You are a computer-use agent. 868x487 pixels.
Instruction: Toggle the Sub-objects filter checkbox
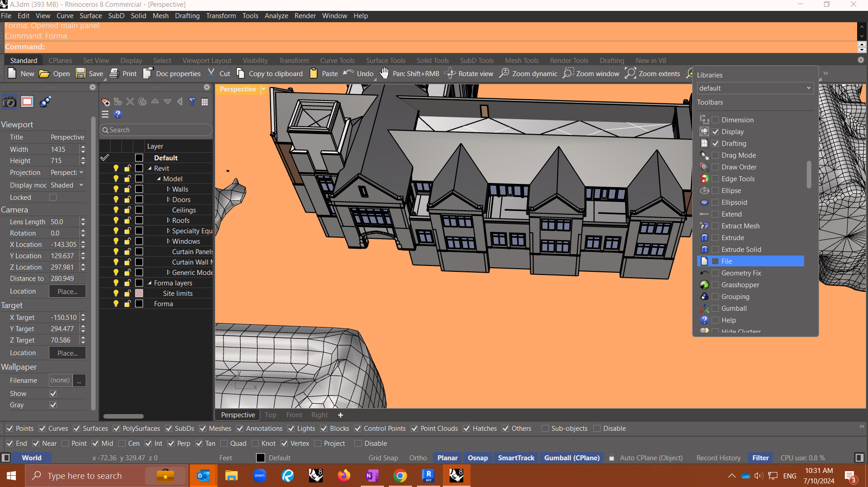[545, 429]
